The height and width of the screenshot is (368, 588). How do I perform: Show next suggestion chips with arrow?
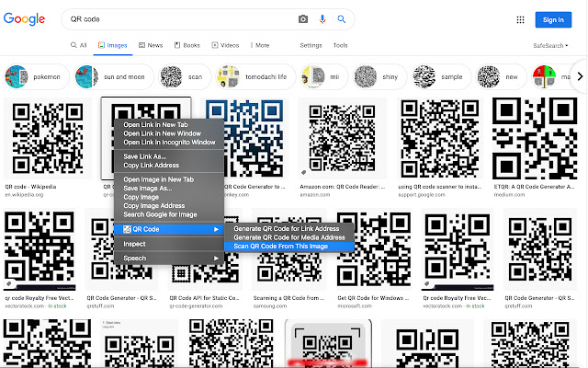(580, 76)
